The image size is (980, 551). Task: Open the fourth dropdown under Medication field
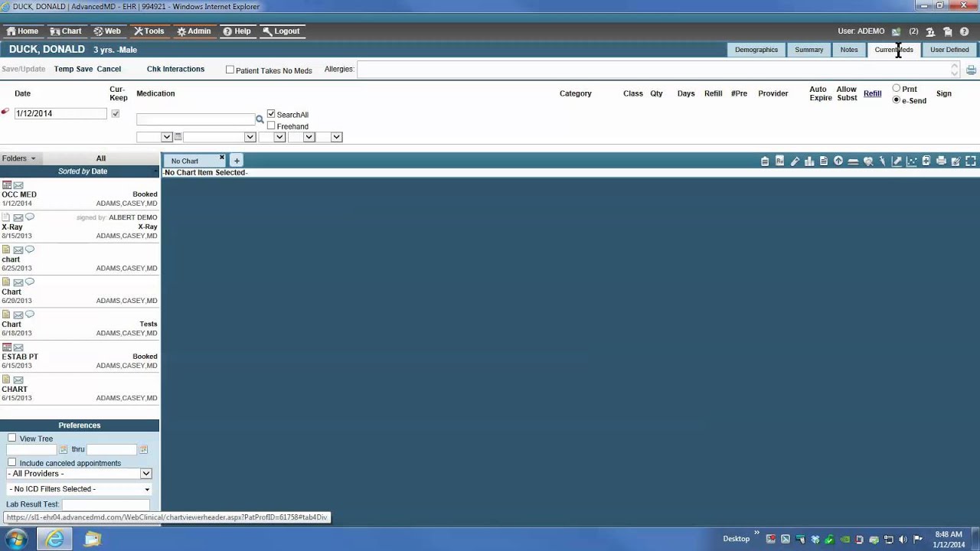[x=301, y=137]
